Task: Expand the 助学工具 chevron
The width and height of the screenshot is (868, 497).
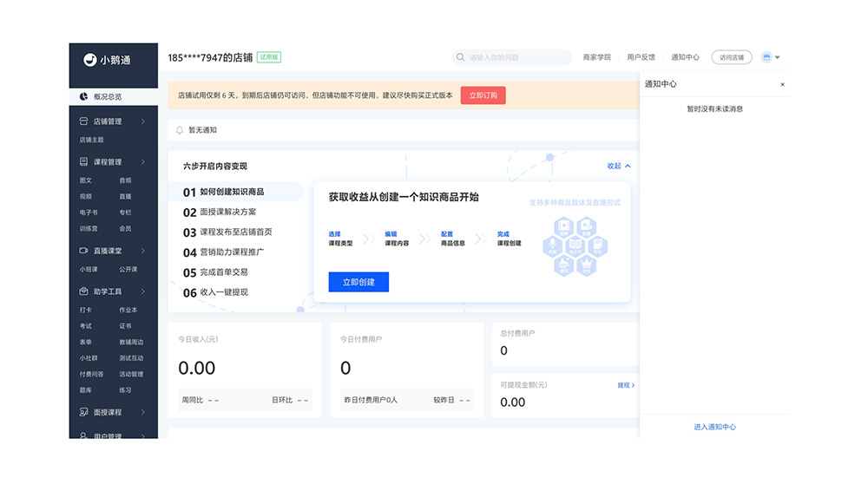Action: pyautogui.click(x=143, y=291)
